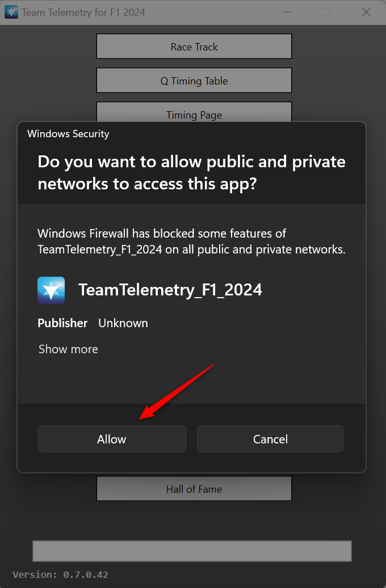Click the firewall blocked features message
The width and height of the screenshot is (386, 588).
pyautogui.click(x=191, y=242)
